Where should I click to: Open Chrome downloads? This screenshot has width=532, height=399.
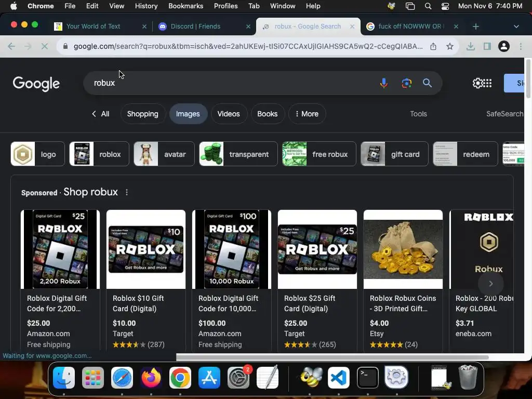tap(470, 46)
